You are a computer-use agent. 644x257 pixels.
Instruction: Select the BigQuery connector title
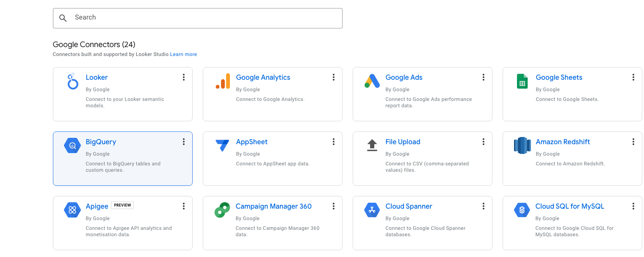tap(101, 142)
